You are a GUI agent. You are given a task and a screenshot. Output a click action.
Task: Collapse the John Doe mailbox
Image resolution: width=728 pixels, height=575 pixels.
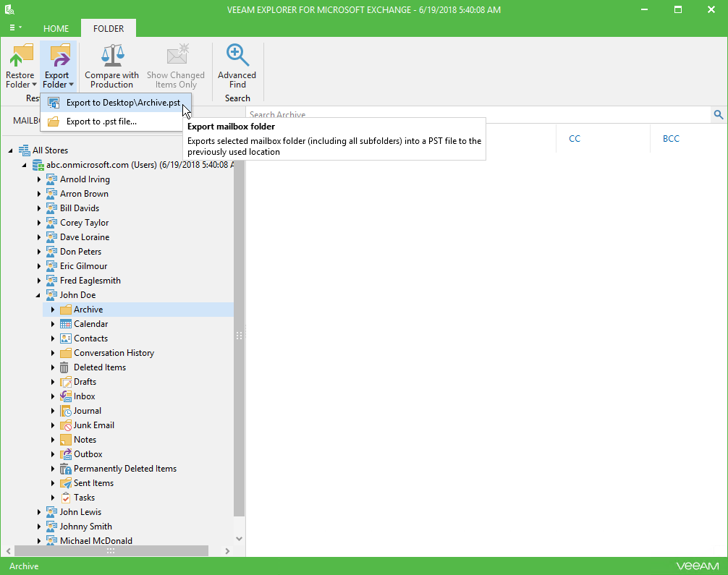(x=38, y=295)
